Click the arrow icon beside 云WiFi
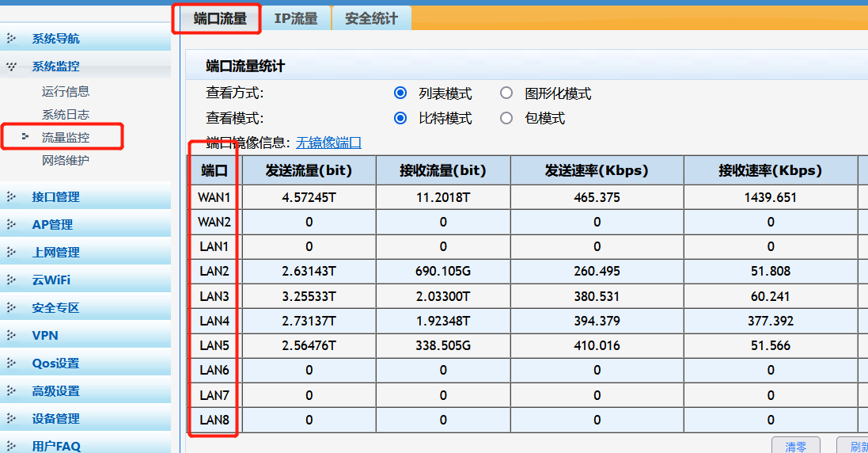 (11, 280)
